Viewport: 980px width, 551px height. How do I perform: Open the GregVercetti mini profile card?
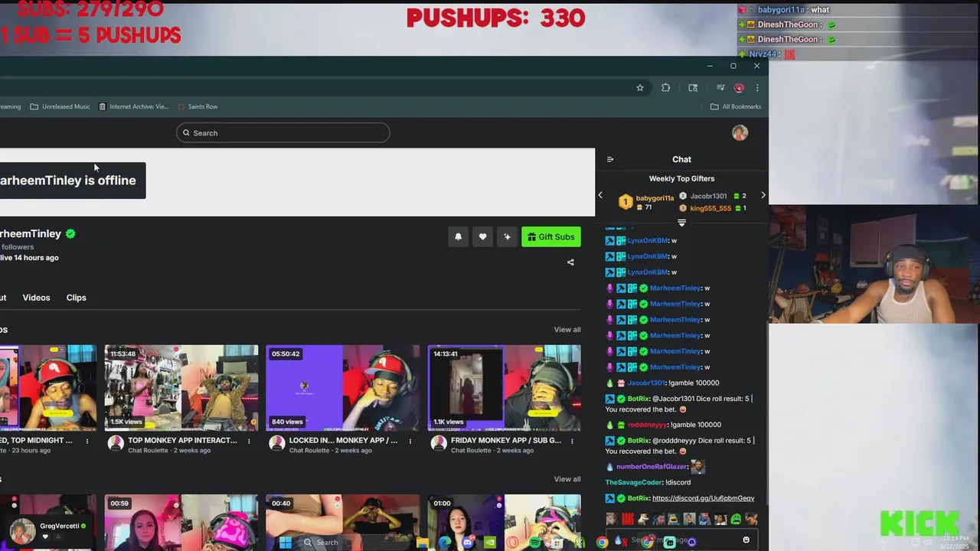[x=49, y=530]
